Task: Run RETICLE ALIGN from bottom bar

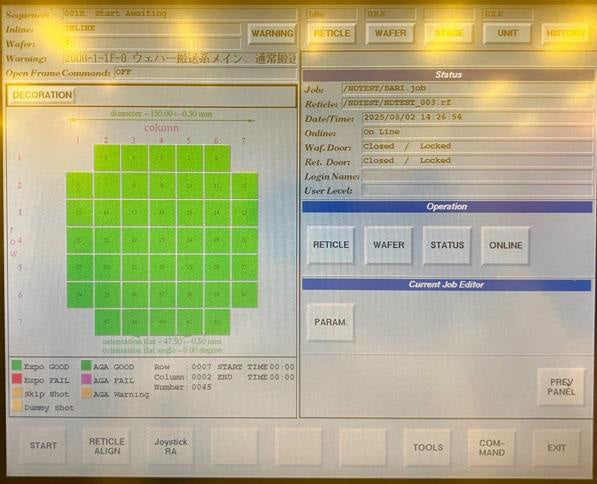Action: [x=107, y=446]
